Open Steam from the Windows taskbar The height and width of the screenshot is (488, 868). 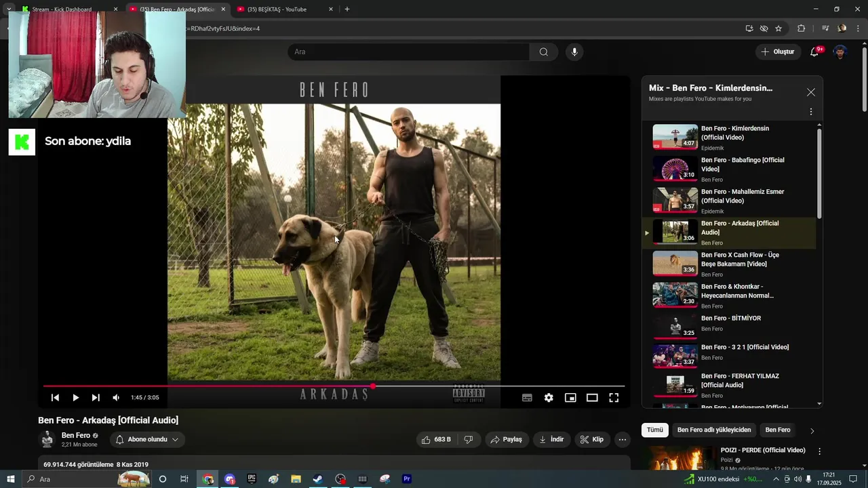tap(317, 479)
